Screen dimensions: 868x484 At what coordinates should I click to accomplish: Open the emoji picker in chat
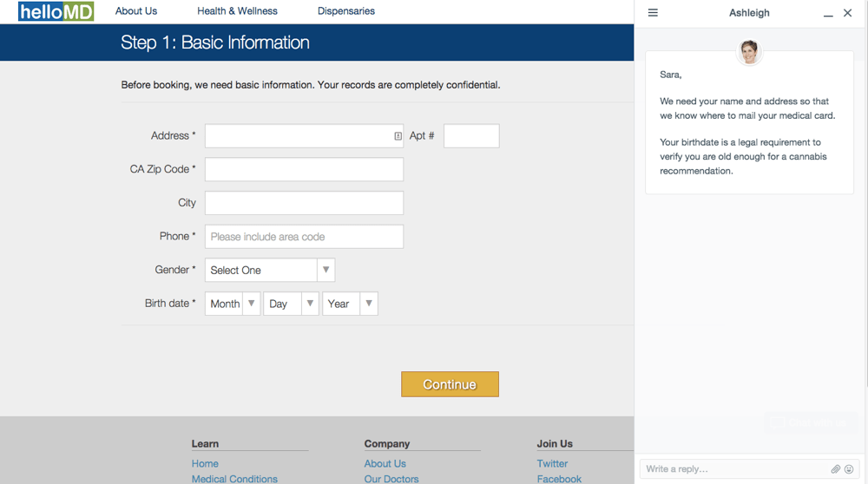849,469
